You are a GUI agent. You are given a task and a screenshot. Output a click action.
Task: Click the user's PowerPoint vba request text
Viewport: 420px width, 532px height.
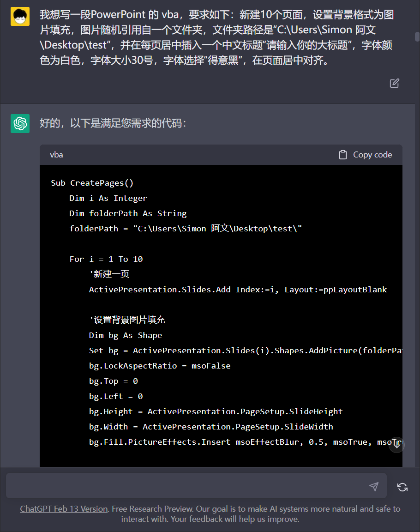(217, 37)
